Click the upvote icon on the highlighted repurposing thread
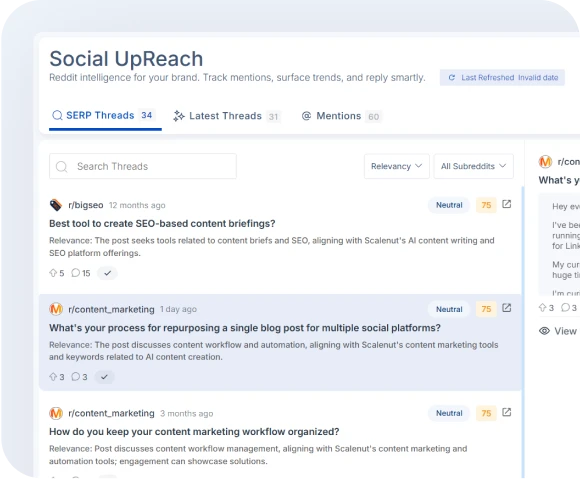Screen dimensions: 580x479 [53, 377]
